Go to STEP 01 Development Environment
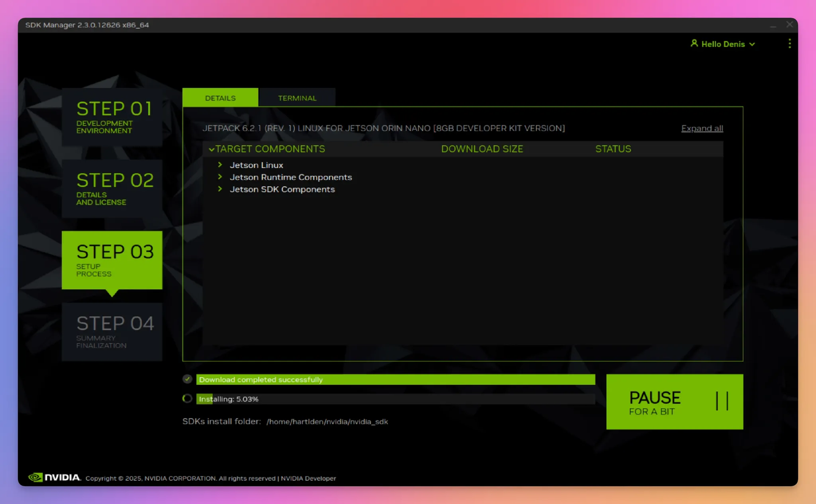Screen dimensions: 816x504 [112, 118]
